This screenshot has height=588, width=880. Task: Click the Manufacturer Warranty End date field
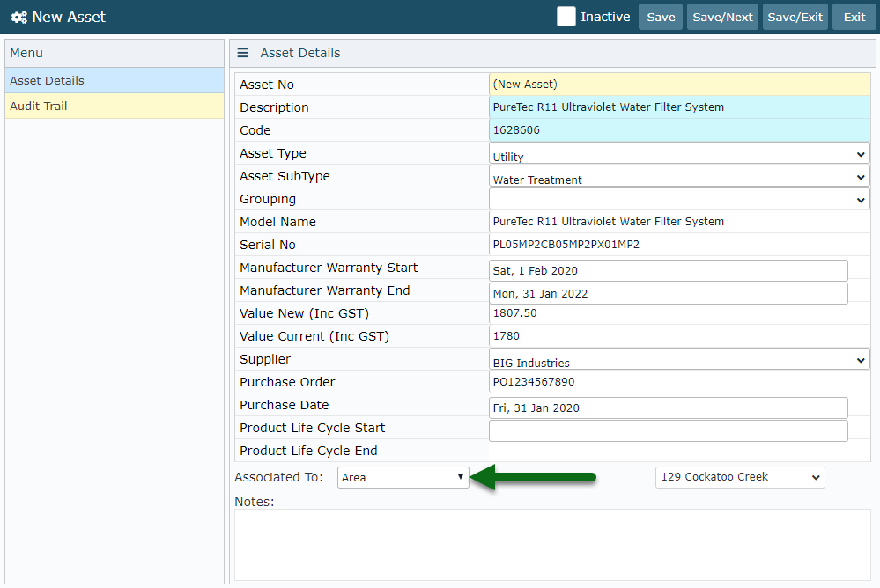coord(669,293)
